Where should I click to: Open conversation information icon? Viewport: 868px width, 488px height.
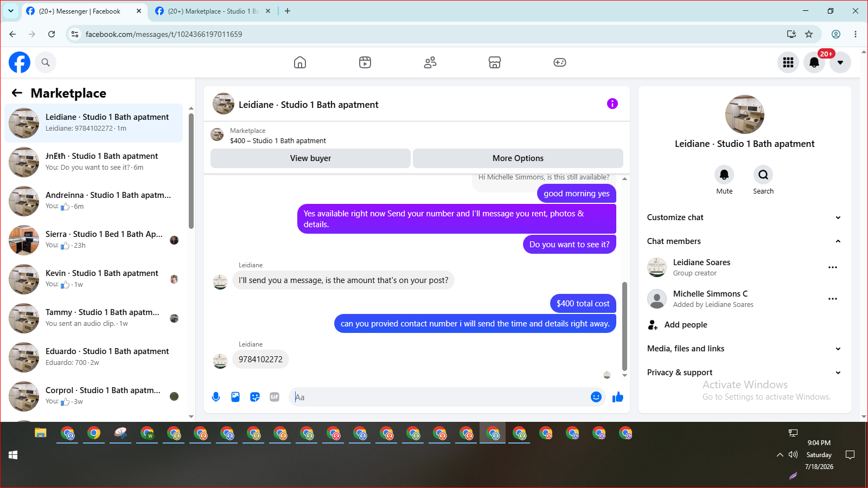click(x=612, y=104)
